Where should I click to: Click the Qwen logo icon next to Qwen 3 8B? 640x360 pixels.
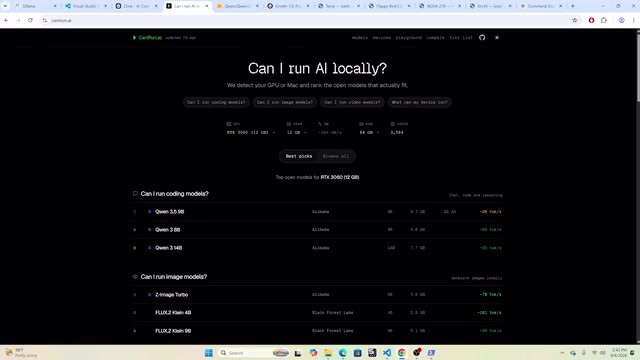149,230
